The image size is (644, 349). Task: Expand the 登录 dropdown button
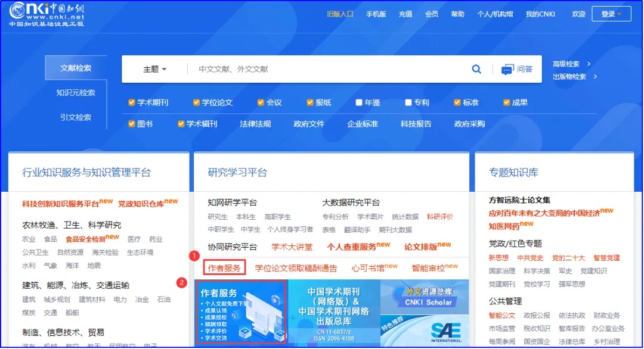pyautogui.click(x=611, y=14)
